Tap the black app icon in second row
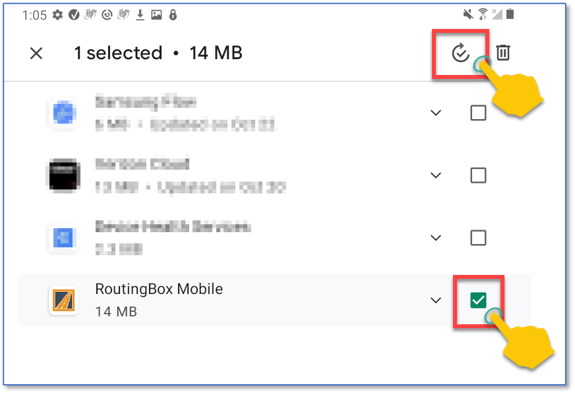The width and height of the screenshot is (575, 394). [x=63, y=175]
